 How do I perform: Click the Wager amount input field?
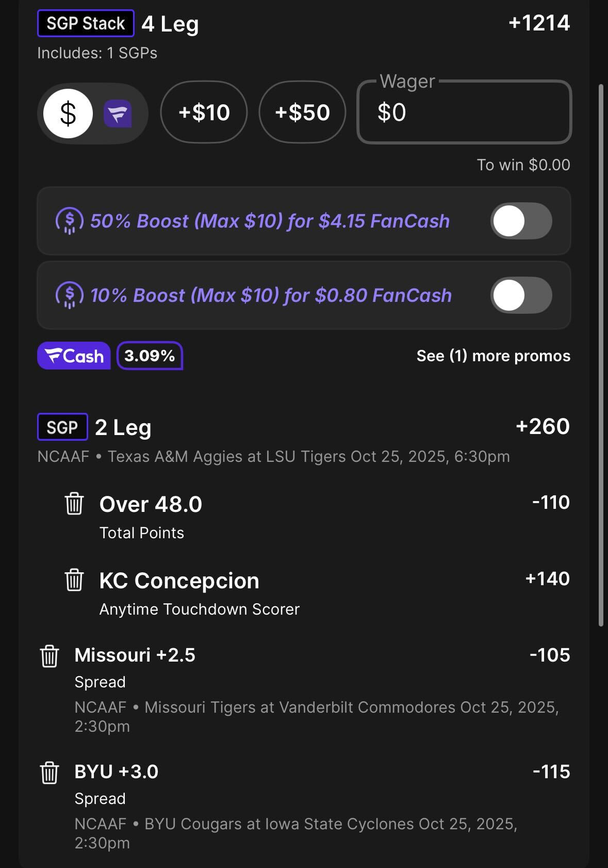(464, 112)
